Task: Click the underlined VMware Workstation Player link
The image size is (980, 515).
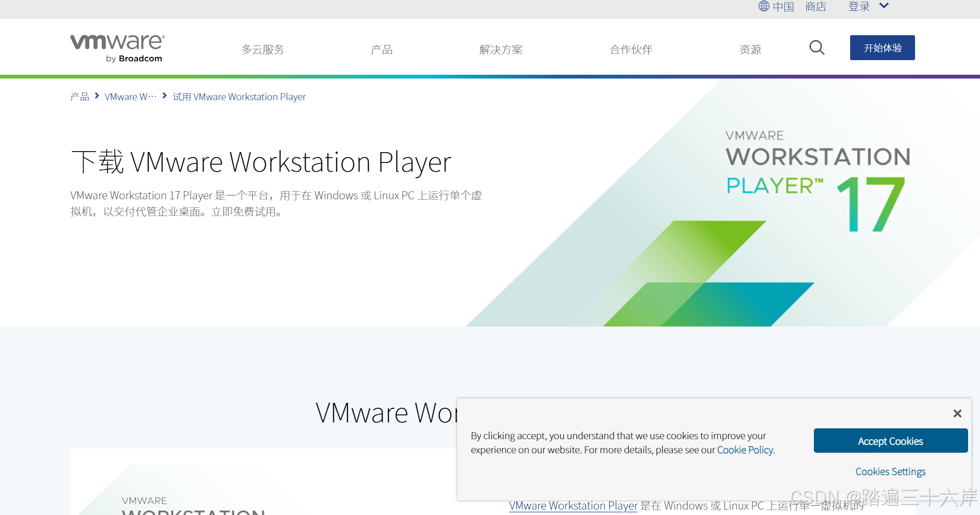Action: tap(573, 506)
